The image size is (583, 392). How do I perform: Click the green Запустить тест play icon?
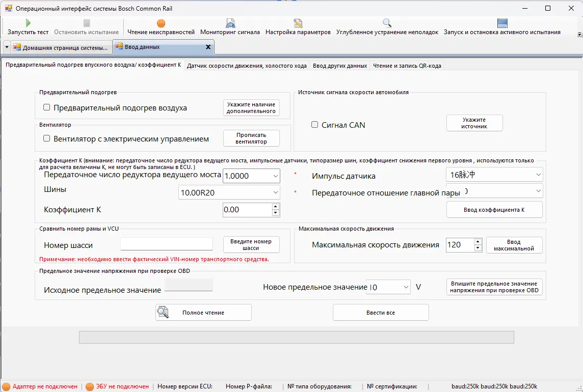(28, 23)
